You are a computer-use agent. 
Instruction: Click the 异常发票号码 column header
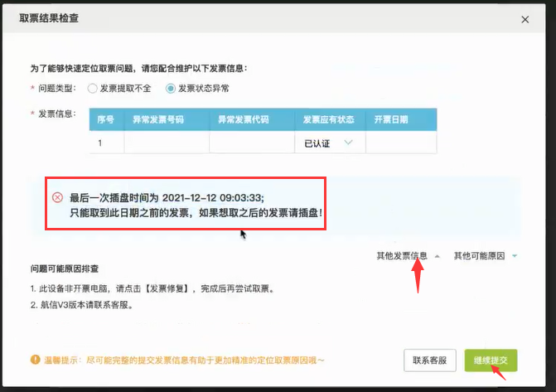point(167,119)
